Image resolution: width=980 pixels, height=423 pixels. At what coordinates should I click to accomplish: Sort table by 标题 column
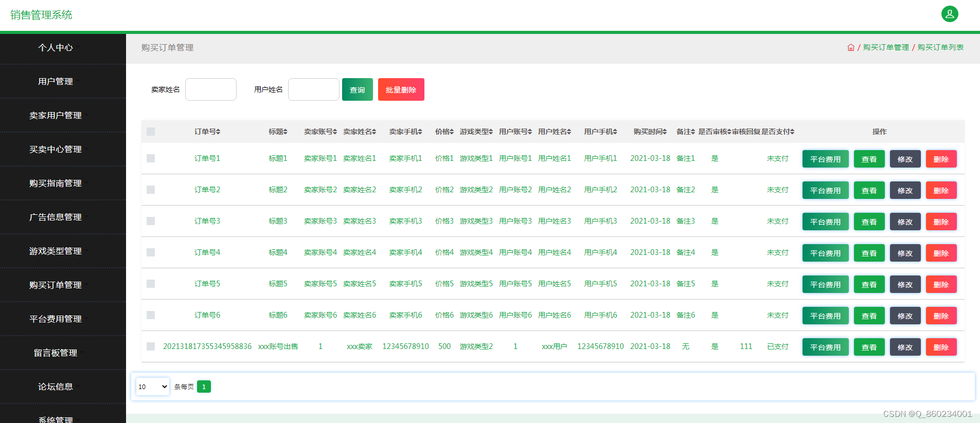click(278, 132)
